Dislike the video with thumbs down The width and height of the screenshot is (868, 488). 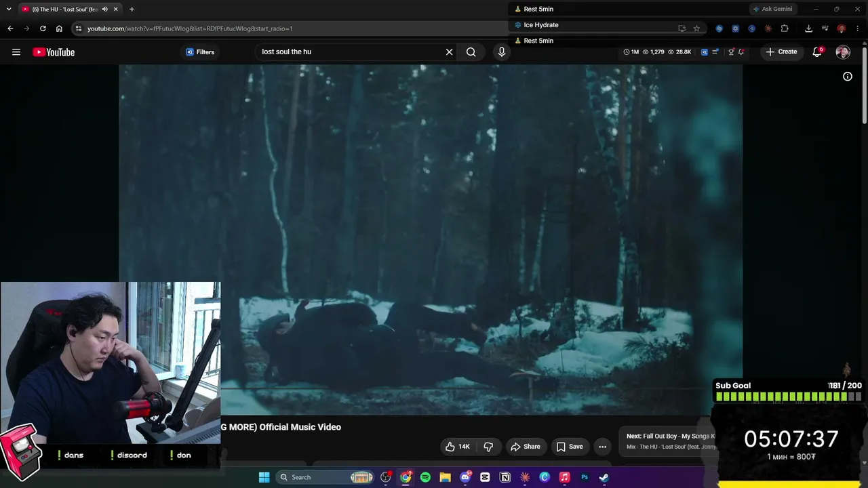tap(488, 447)
